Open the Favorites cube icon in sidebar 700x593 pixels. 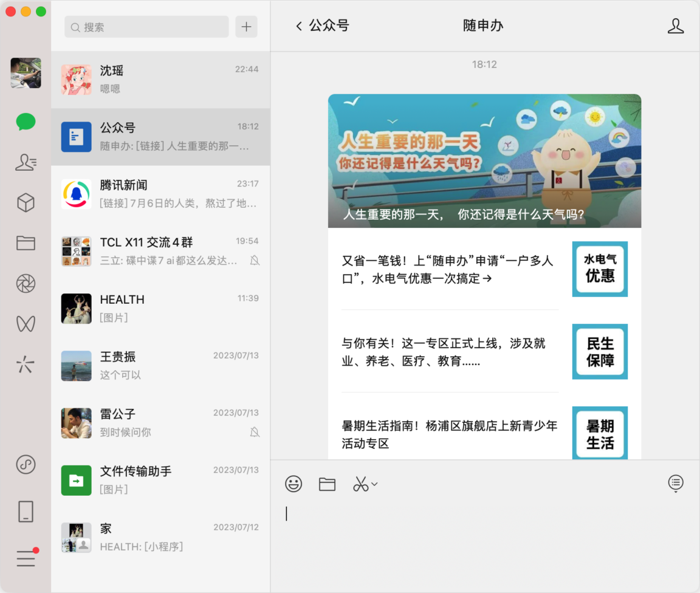tap(26, 202)
